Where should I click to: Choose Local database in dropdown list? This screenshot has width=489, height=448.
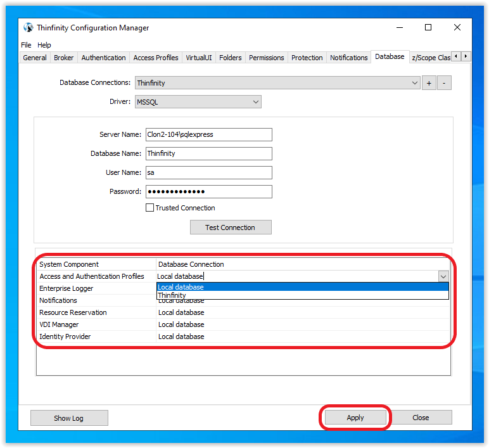pos(303,287)
